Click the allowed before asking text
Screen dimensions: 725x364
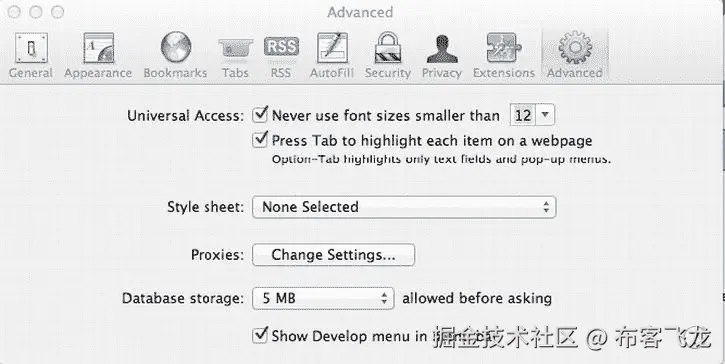(x=477, y=298)
